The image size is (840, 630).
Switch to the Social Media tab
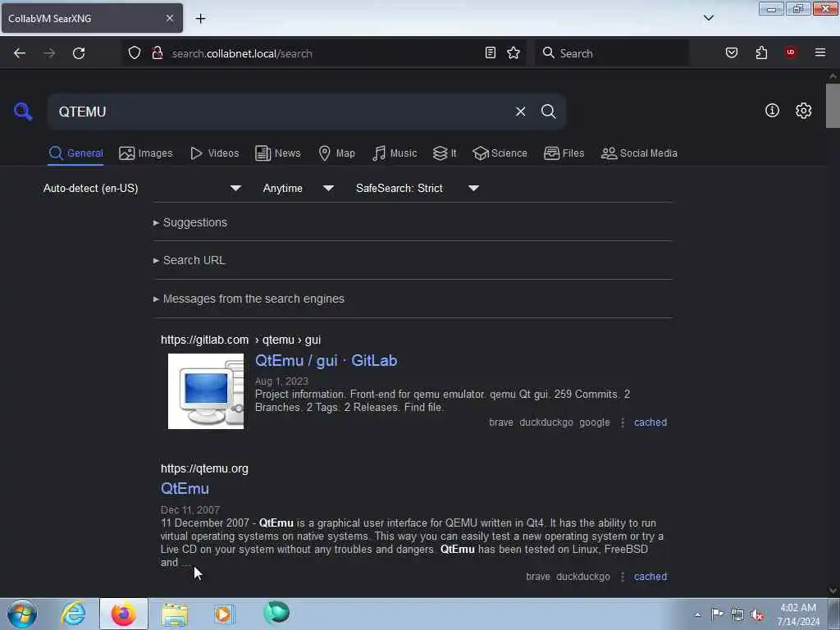coord(639,153)
